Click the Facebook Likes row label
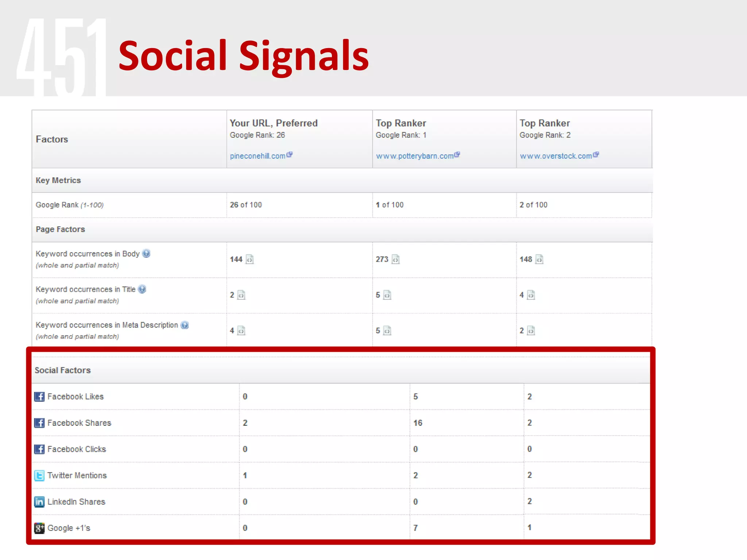This screenshot has height=560, width=747. tap(76, 397)
